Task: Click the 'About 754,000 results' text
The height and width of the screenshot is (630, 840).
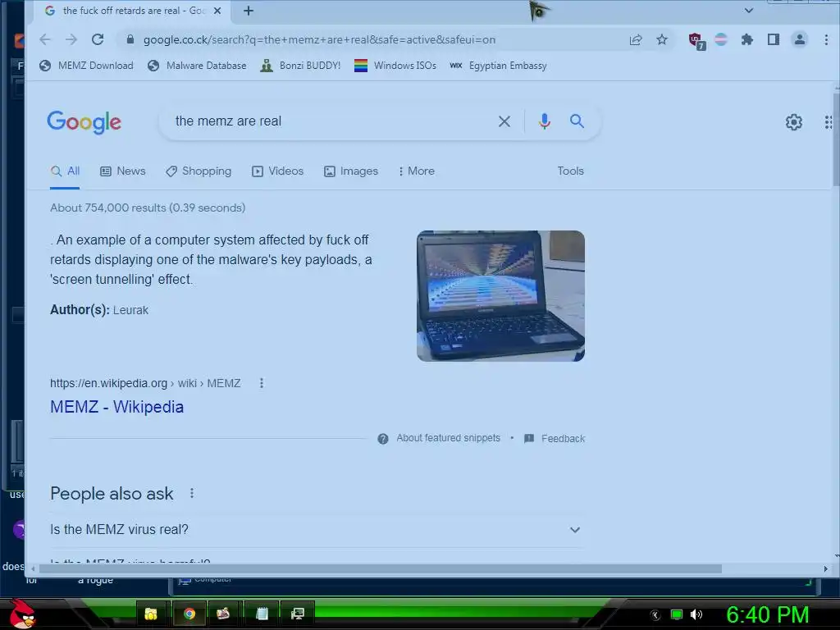Action: coord(148,208)
